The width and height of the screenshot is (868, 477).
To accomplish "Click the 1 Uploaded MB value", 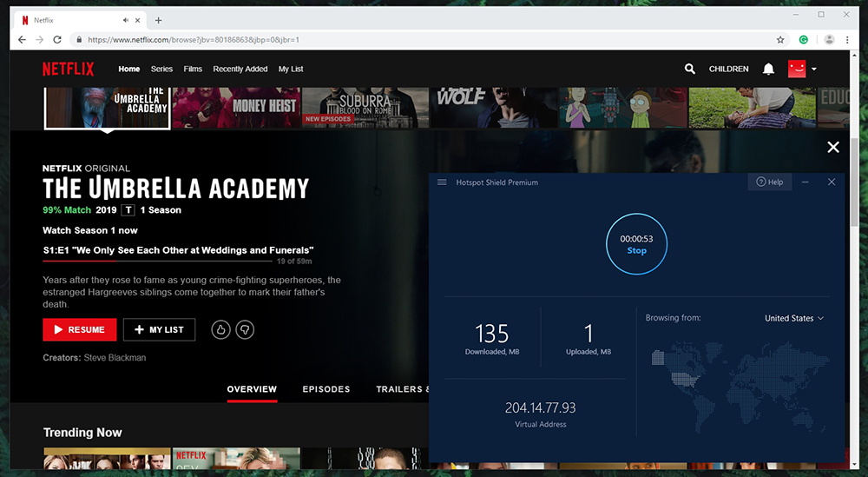I will tap(589, 334).
